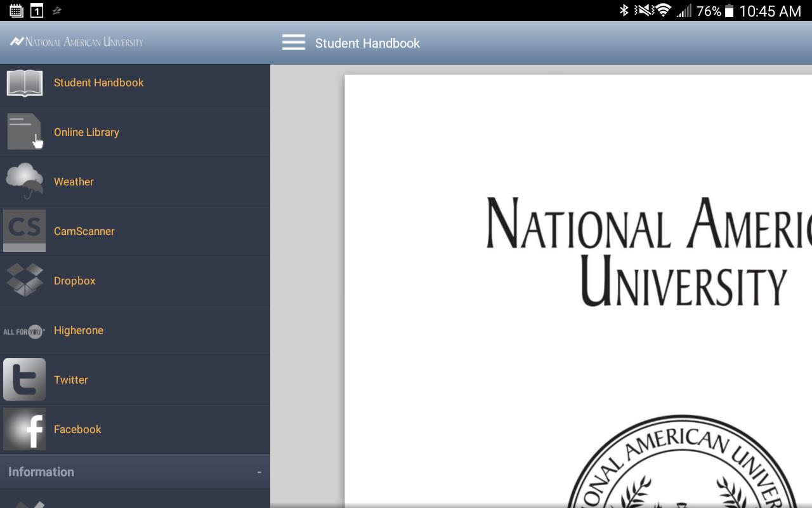Collapse the Information section header

point(135,471)
